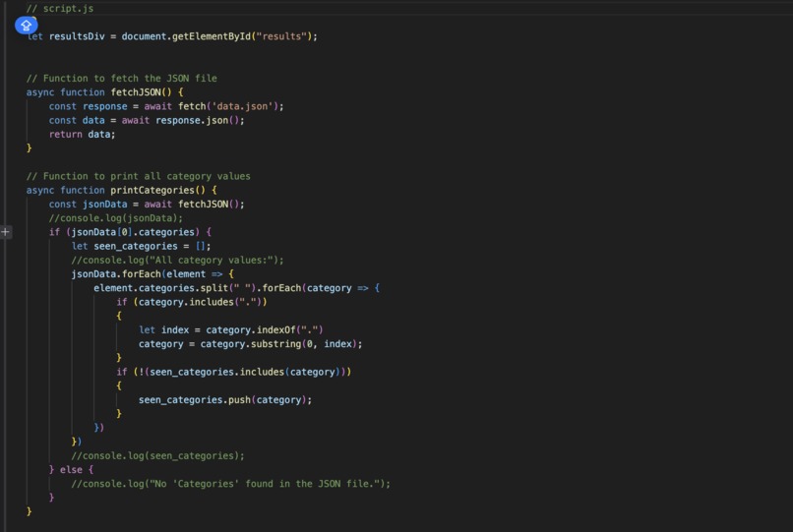
Task: Click 'resultsDiv' variable in first statement
Action: tap(77, 36)
